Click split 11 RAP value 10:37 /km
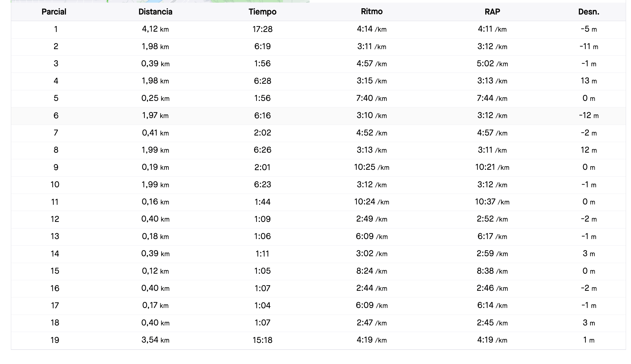The height and width of the screenshot is (364, 631). (x=492, y=202)
